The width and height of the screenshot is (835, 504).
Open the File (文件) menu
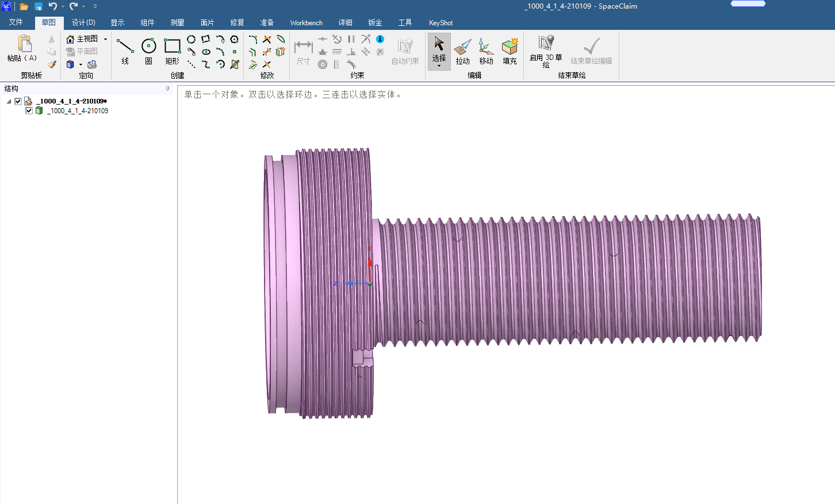[x=16, y=22]
